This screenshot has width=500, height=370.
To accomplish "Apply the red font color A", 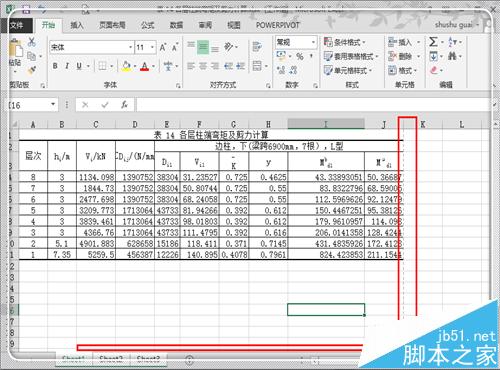I will 144,66.
